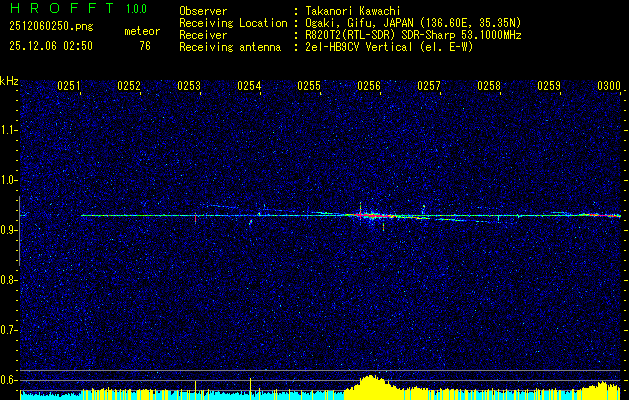This screenshot has height=400, width=629.
Task: Click the 0256 time marker
Action: point(369,86)
